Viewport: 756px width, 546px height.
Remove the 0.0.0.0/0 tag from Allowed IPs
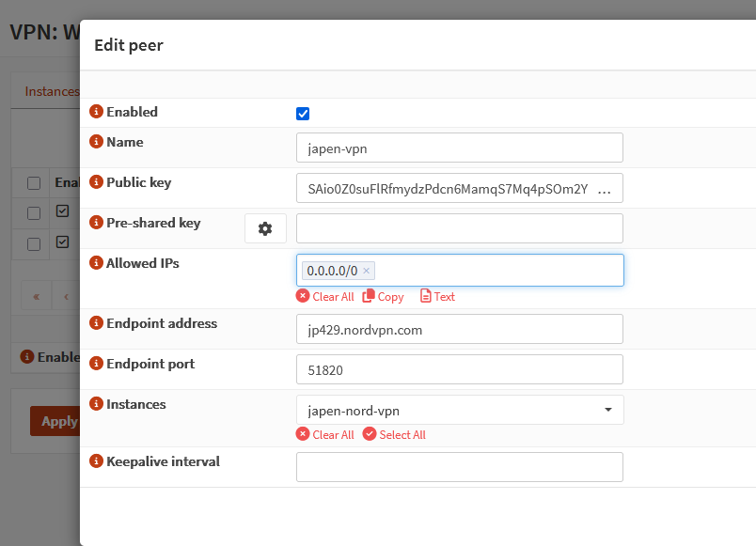[367, 271]
